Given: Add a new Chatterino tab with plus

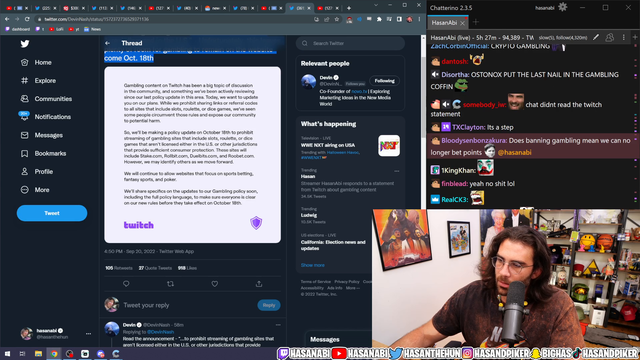Looking at the screenshot, I should coord(476,22).
